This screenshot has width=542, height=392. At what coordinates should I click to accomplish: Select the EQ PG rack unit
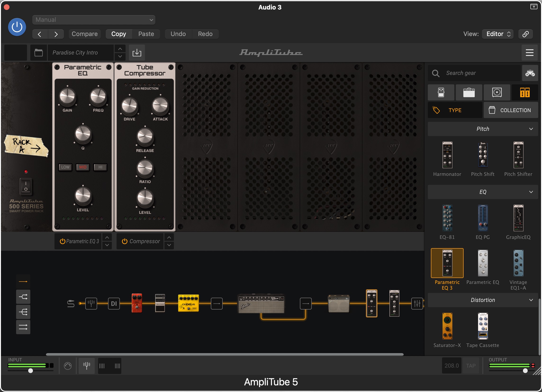pyautogui.click(x=483, y=222)
